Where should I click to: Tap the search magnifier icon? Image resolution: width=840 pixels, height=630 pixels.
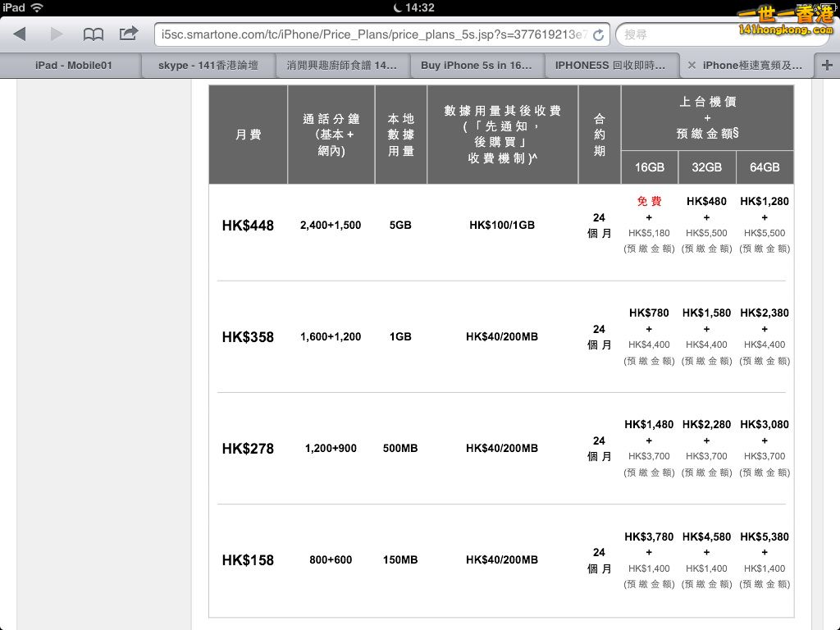[630, 34]
